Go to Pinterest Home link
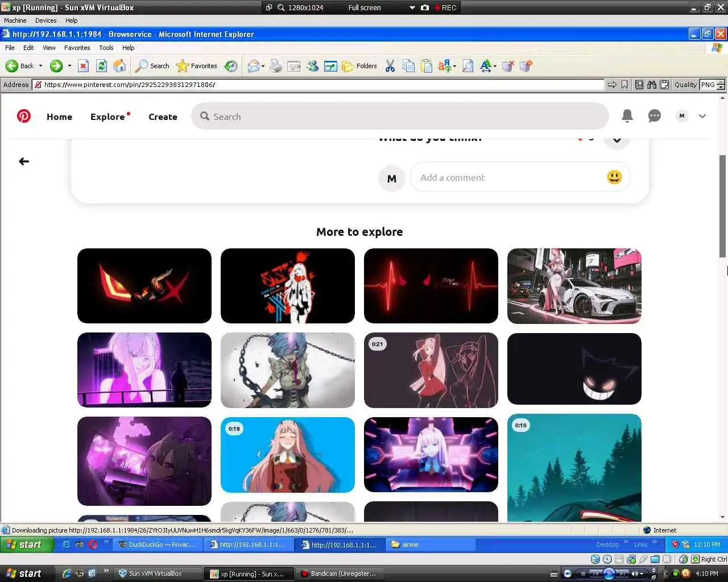Image resolution: width=728 pixels, height=582 pixels. tap(59, 117)
